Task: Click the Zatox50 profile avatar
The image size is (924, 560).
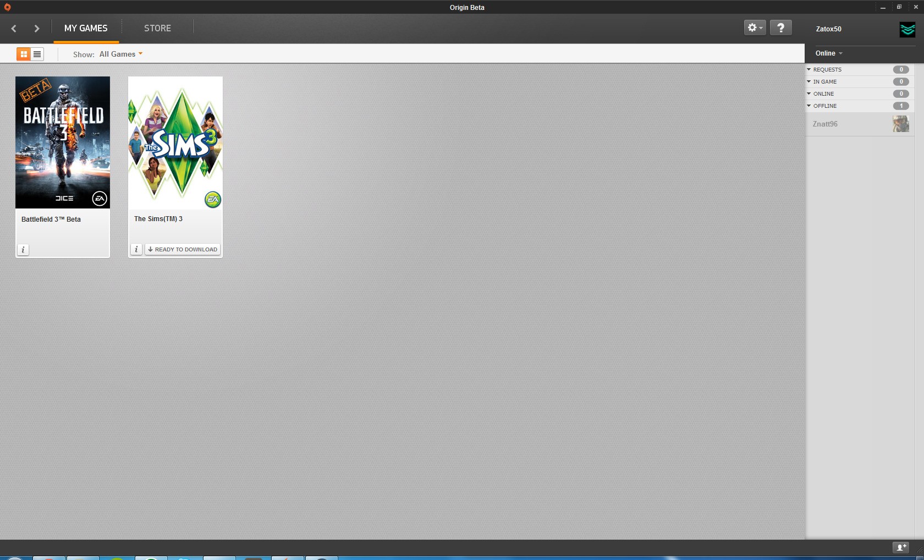Action: [x=908, y=30]
